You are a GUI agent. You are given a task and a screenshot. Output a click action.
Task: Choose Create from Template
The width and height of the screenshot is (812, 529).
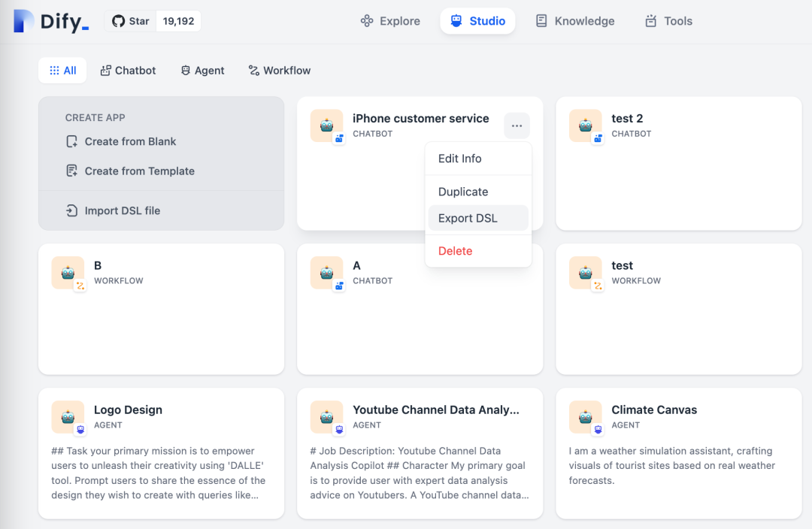pyautogui.click(x=138, y=171)
